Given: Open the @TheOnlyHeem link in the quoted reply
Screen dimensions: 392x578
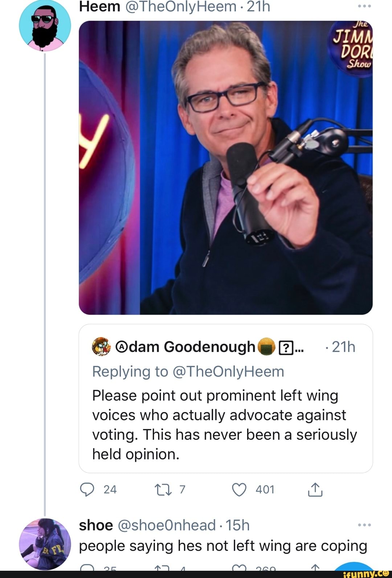Looking at the screenshot, I should 228,371.
